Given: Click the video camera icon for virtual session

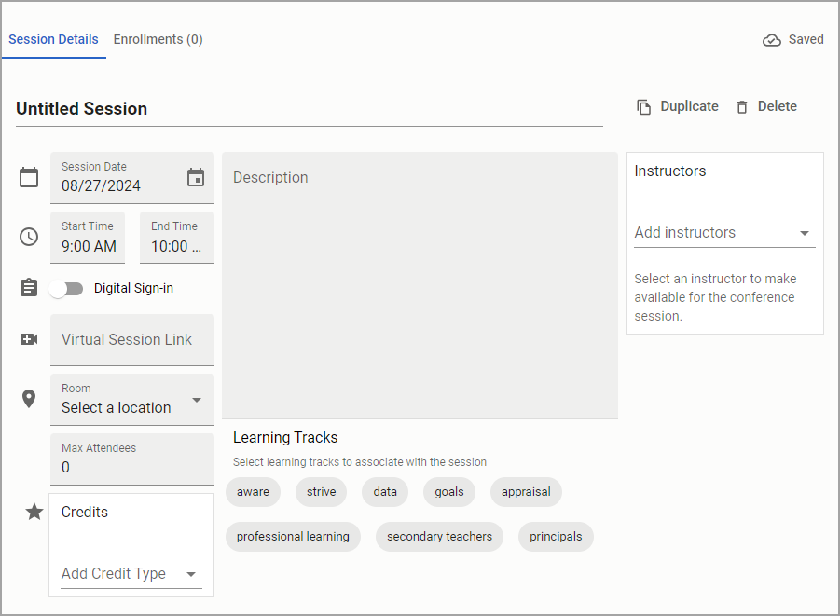Looking at the screenshot, I should coord(29,339).
